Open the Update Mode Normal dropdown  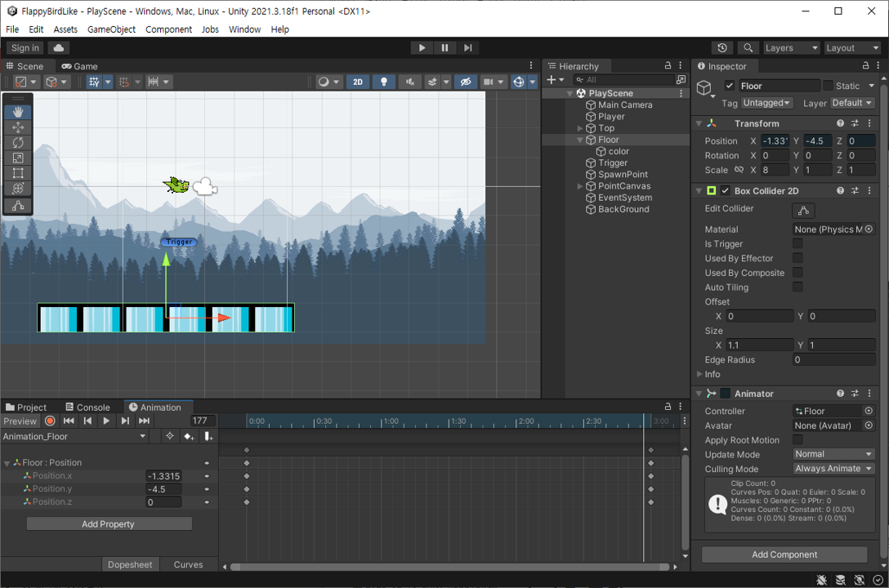coord(833,454)
